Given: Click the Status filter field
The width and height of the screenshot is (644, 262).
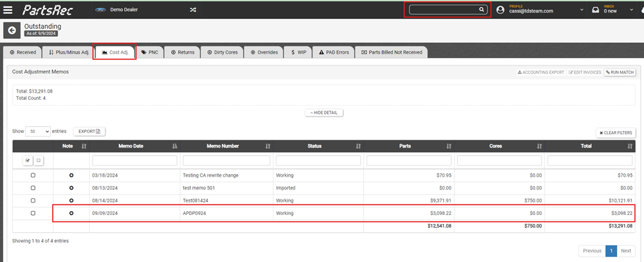Looking at the screenshot, I should [x=318, y=160].
